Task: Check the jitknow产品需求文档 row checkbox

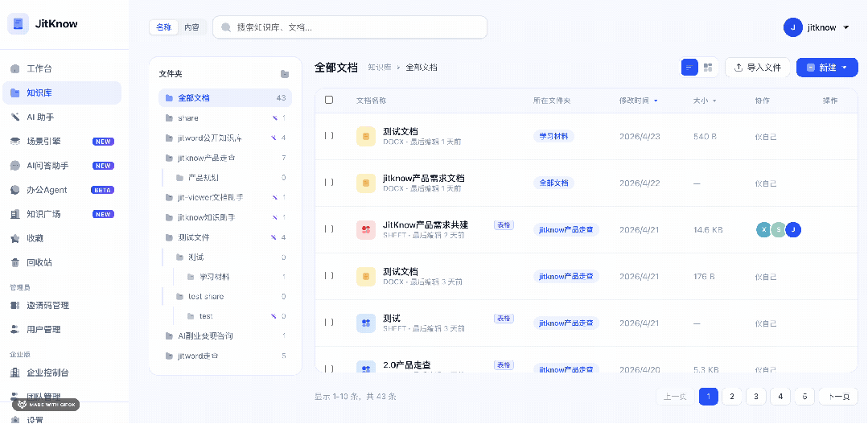Action: tap(329, 182)
